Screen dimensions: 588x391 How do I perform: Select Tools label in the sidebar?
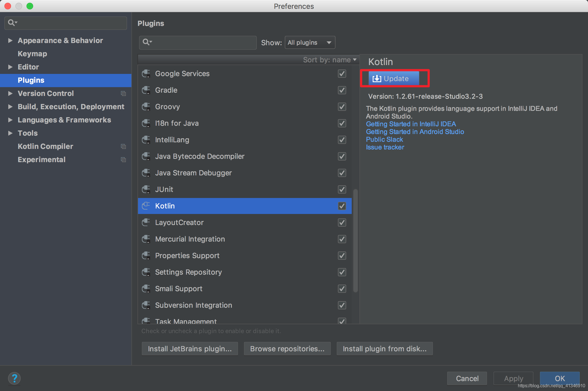pos(28,133)
